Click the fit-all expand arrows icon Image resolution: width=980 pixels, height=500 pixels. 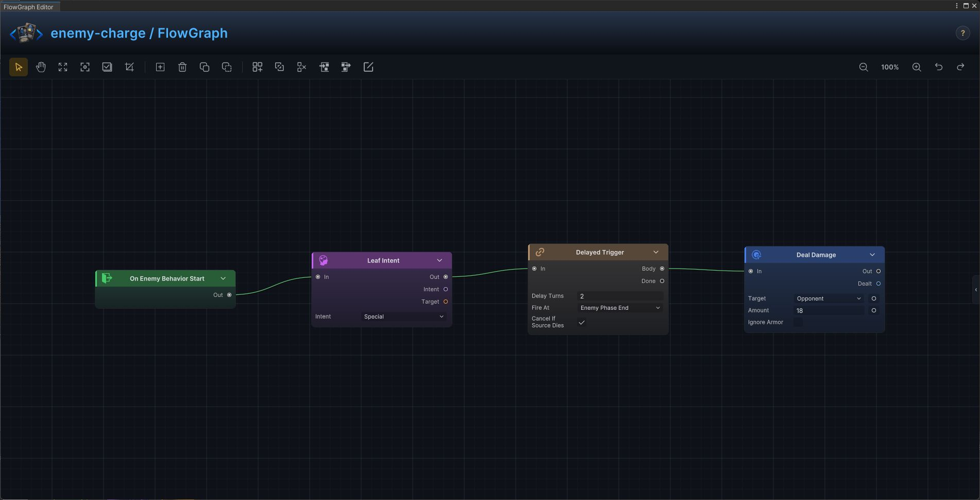[63, 67]
